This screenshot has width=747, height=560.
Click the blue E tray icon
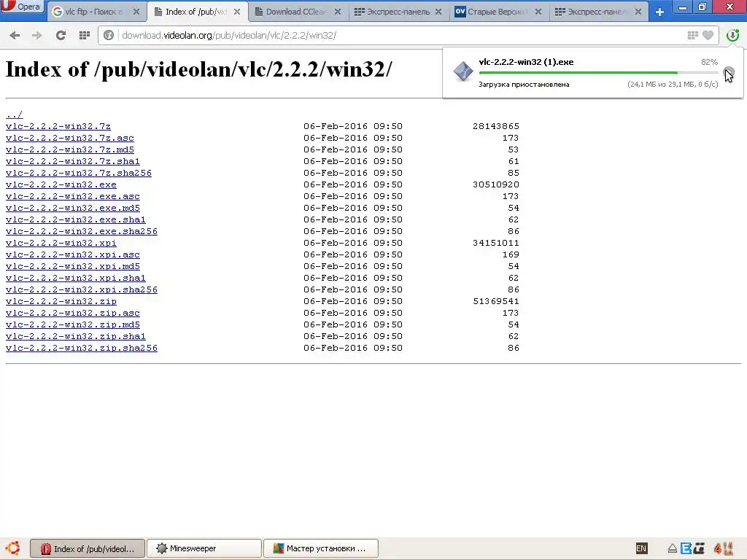click(686, 549)
